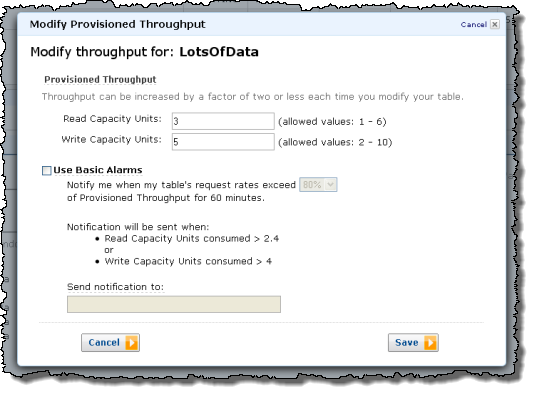This screenshot has height=394, width=535.
Task: Click the Write Capacity Units label
Action: [x=111, y=140]
